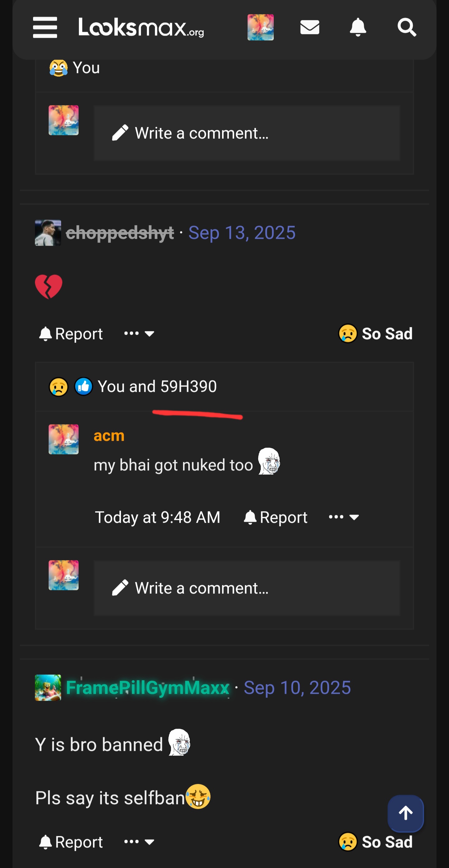Write a comment under acm's reply
This screenshot has height=868, width=449.
(247, 588)
